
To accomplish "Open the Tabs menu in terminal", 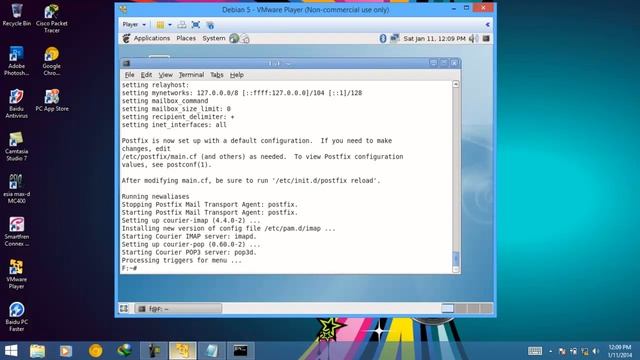I will click(x=217, y=75).
